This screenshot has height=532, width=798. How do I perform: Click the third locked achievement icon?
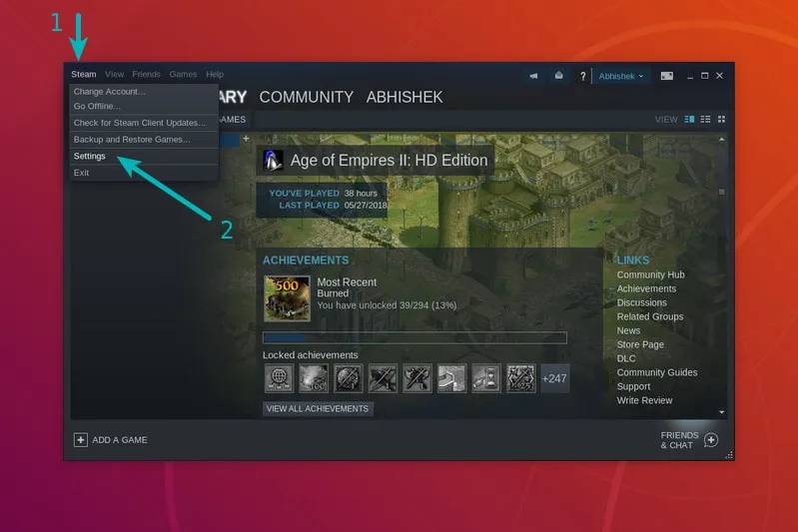pyautogui.click(x=349, y=378)
